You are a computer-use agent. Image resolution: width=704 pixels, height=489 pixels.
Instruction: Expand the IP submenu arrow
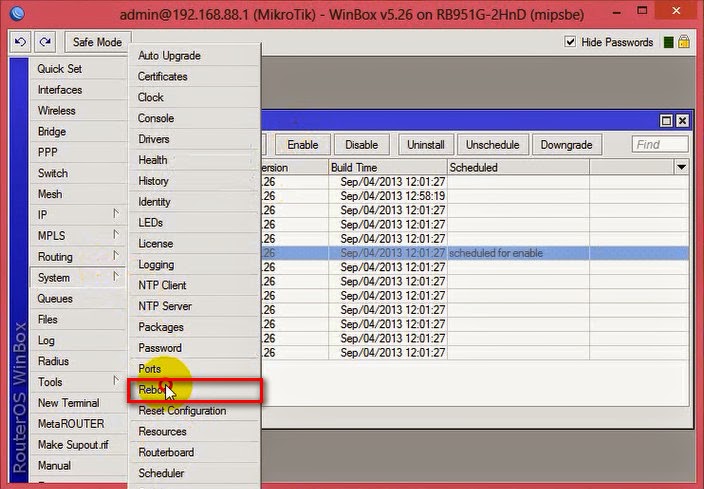[x=116, y=214]
